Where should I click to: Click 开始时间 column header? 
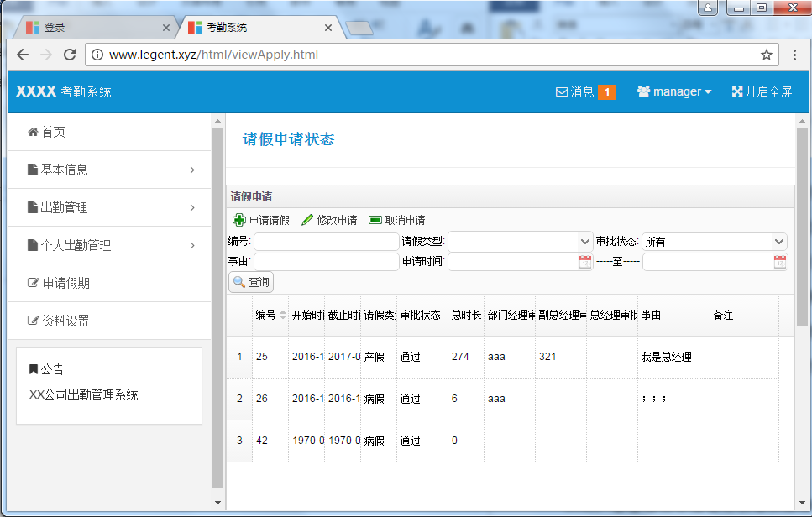tap(306, 316)
